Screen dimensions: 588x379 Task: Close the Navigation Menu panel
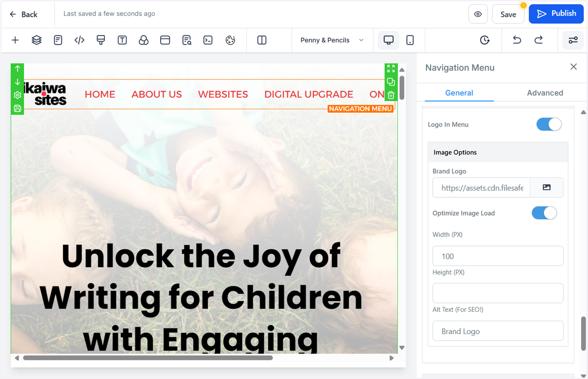click(573, 67)
